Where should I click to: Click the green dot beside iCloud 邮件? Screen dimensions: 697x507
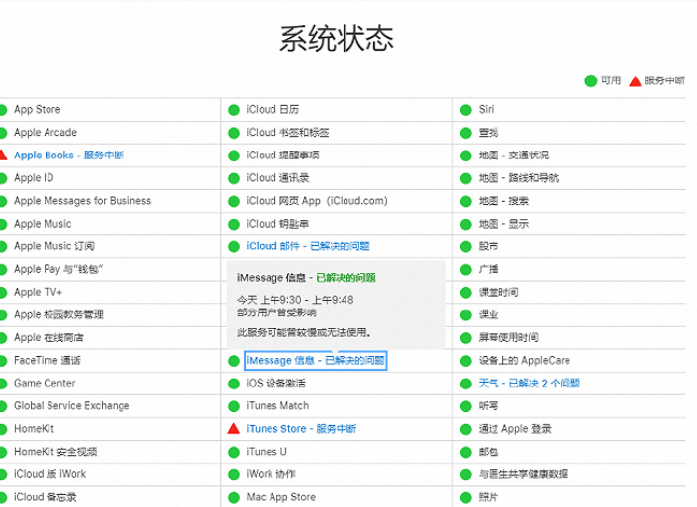pos(234,247)
